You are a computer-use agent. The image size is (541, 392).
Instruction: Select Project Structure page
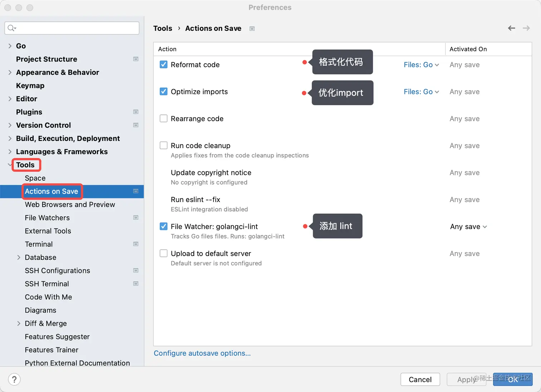(x=47, y=59)
